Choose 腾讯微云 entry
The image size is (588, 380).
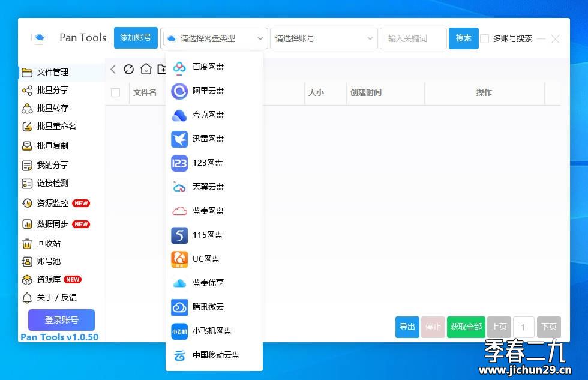coord(214,307)
